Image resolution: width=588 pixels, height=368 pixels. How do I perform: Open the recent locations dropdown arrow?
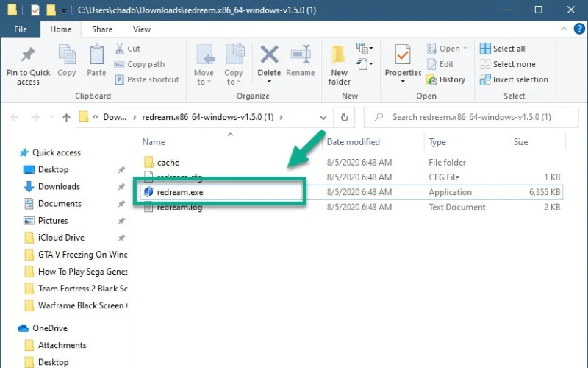pyautogui.click(x=51, y=118)
